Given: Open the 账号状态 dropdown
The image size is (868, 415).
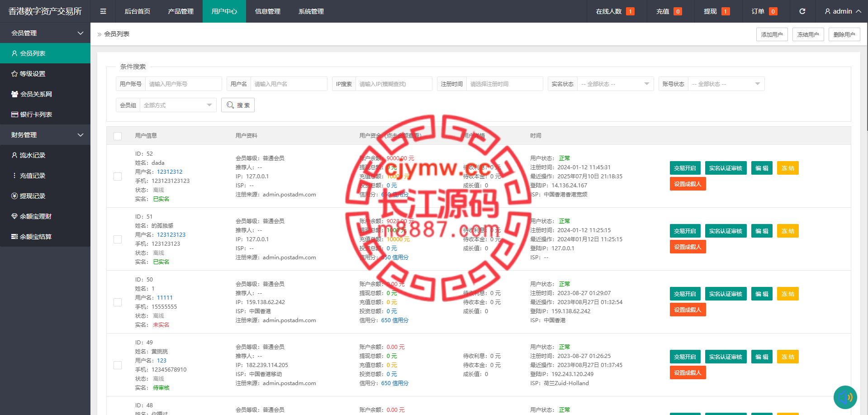Looking at the screenshot, I should pyautogui.click(x=726, y=84).
